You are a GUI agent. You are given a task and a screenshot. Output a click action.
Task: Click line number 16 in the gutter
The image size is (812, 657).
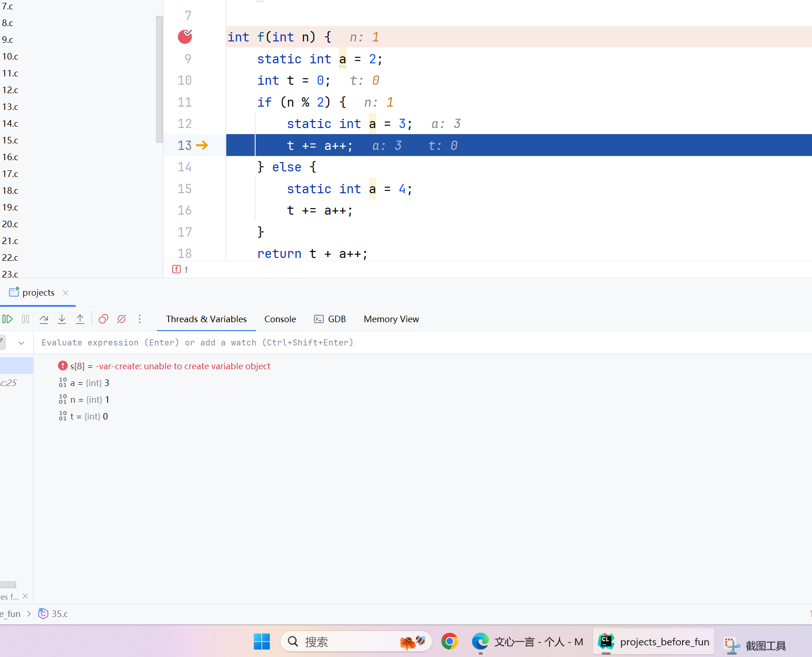point(185,210)
